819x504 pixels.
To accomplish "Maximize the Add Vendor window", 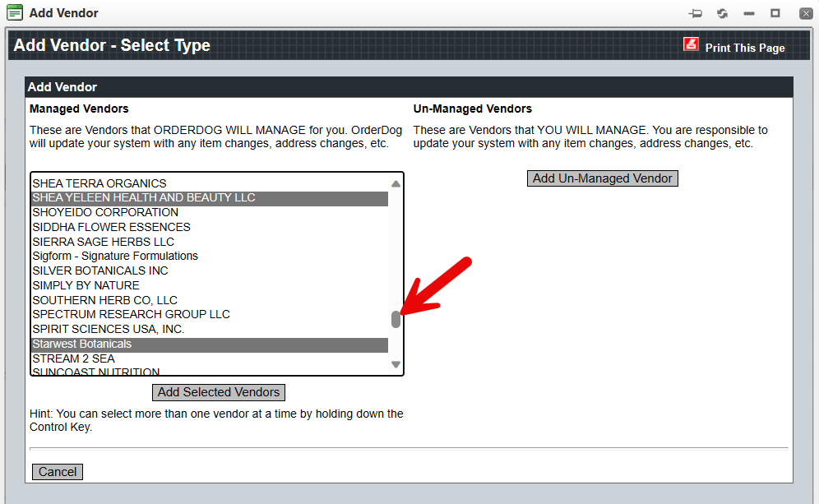I will (x=775, y=12).
